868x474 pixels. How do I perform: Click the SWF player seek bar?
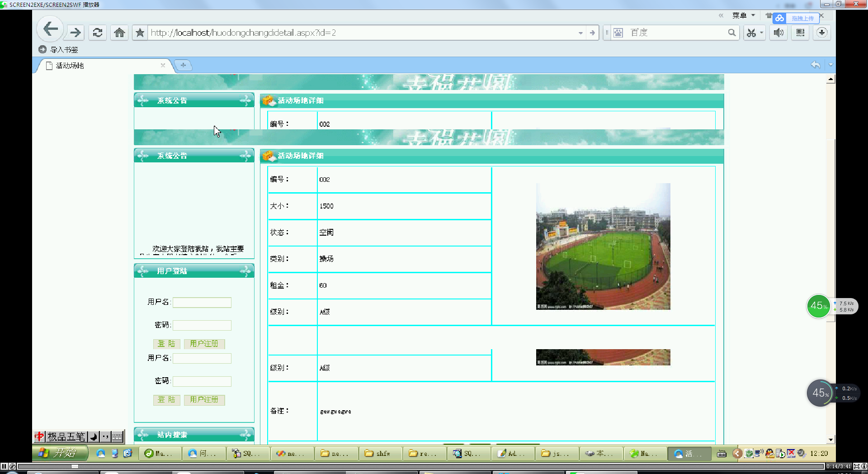point(420,466)
